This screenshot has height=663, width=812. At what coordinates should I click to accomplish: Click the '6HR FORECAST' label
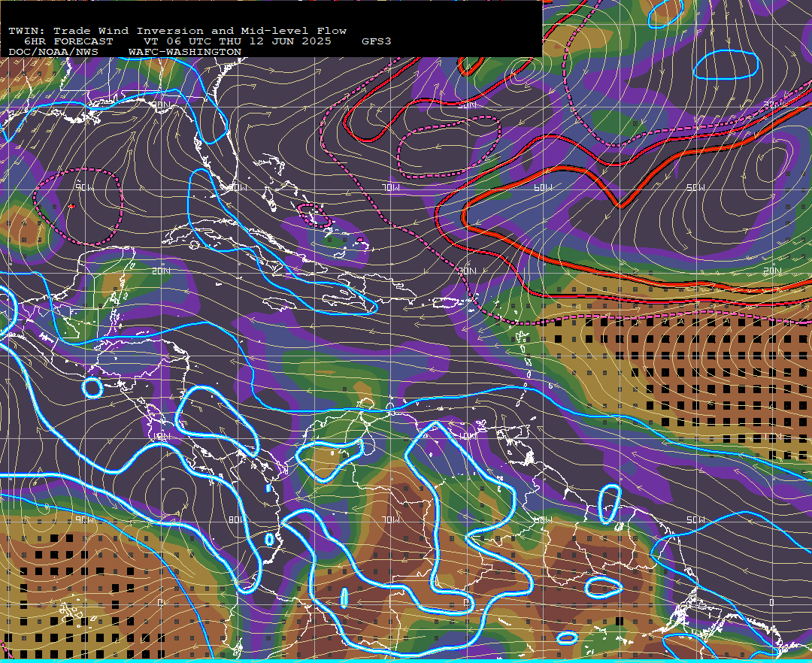click(x=68, y=41)
